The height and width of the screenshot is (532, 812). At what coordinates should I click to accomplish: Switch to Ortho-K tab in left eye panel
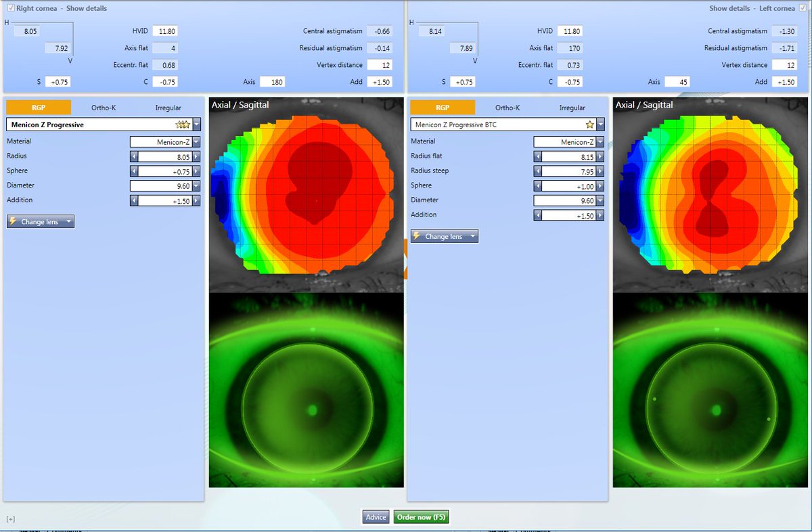point(507,108)
